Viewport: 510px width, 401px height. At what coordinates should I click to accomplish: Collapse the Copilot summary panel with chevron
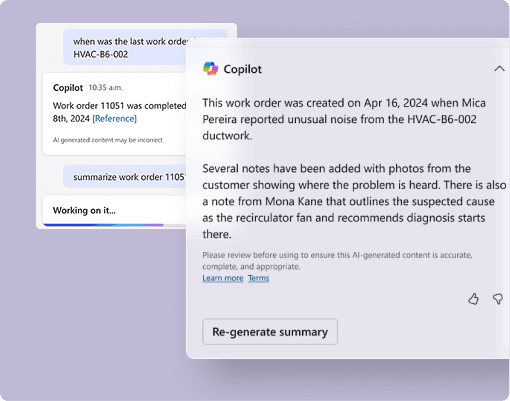click(x=499, y=69)
